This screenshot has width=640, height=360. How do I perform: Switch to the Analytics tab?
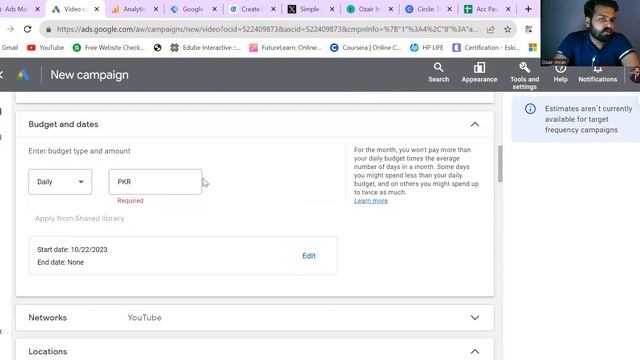pyautogui.click(x=130, y=9)
